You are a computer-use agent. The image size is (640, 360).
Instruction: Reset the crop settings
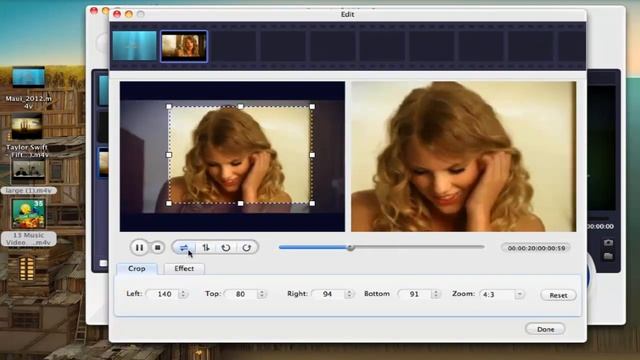[558, 295]
